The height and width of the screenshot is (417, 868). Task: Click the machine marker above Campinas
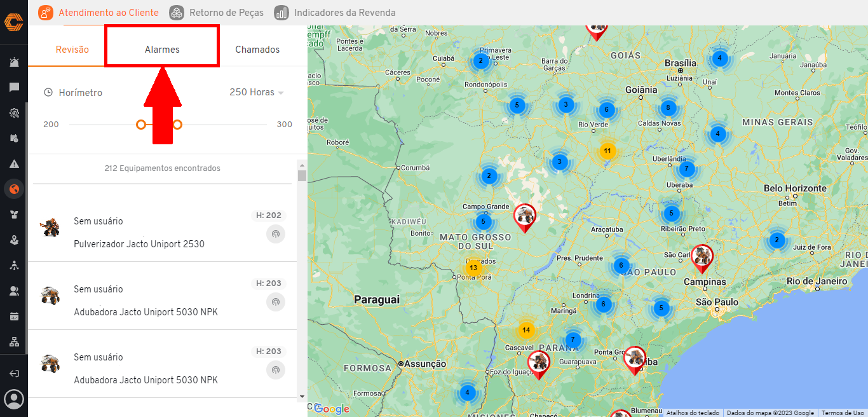pyautogui.click(x=702, y=258)
